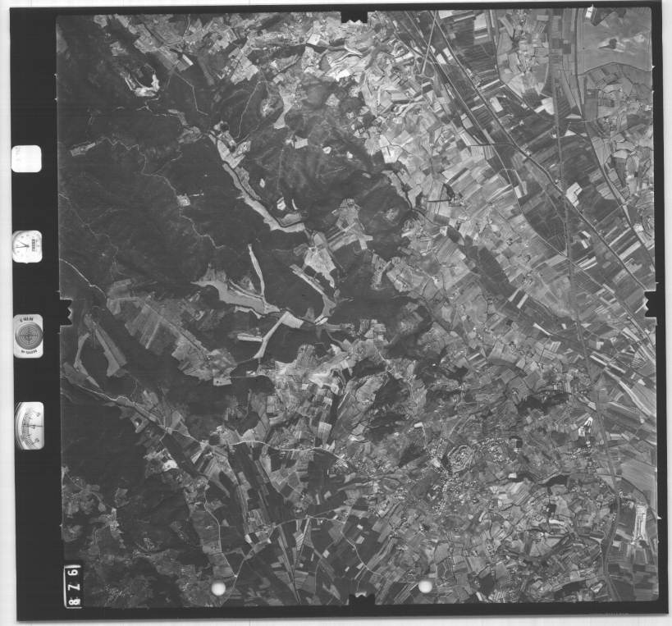672x626 pixels.
Task: Click the clock dial in the film margin
Action: (x=27, y=246)
